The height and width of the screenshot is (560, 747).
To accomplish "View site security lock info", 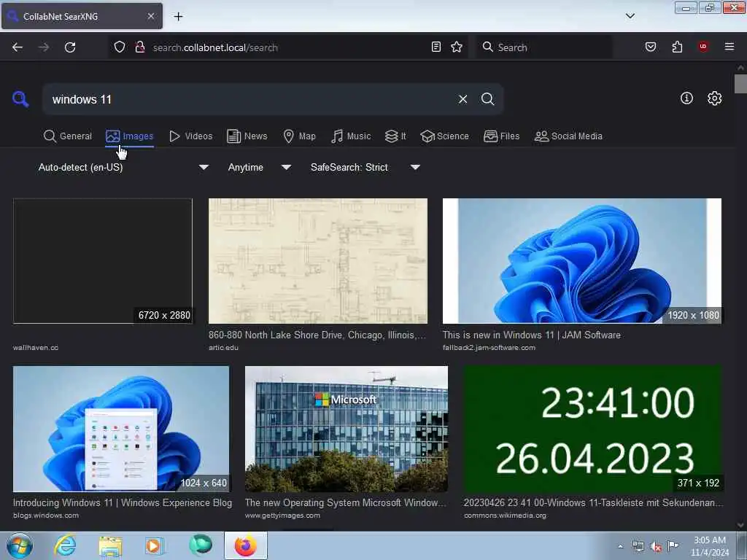I will (x=140, y=47).
